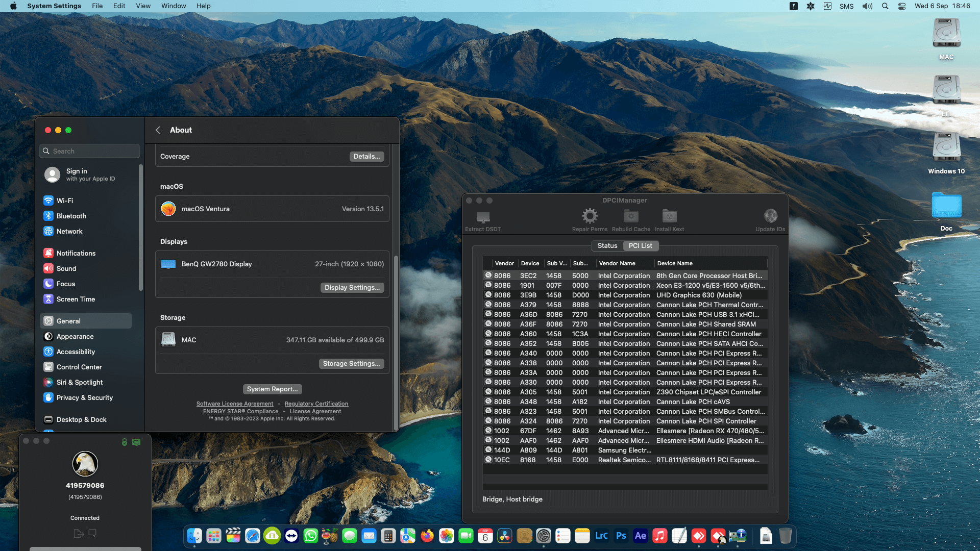This screenshot has width=980, height=551.
Task: Switch to the Status tab in DPCIManager
Action: pos(607,245)
